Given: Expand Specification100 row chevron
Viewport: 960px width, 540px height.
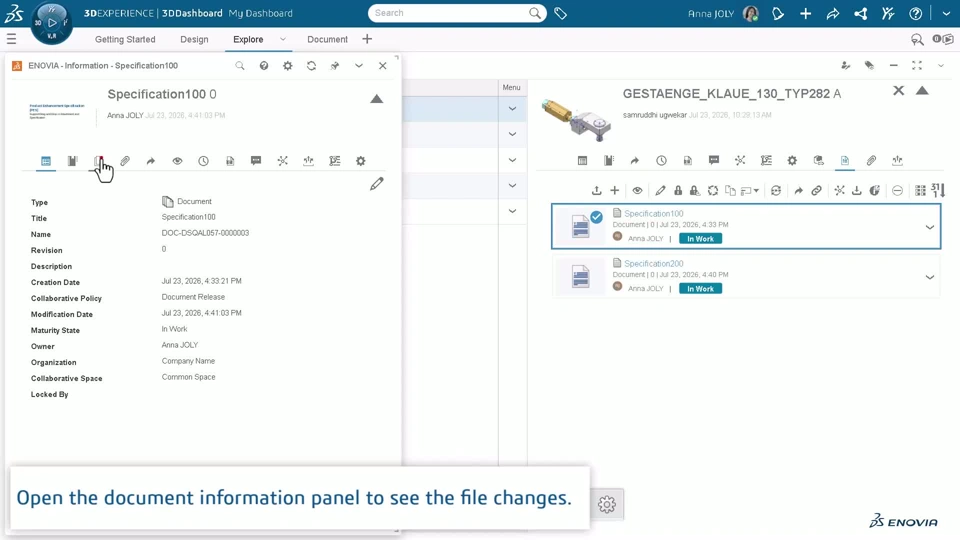Looking at the screenshot, I should pos(929,227).
